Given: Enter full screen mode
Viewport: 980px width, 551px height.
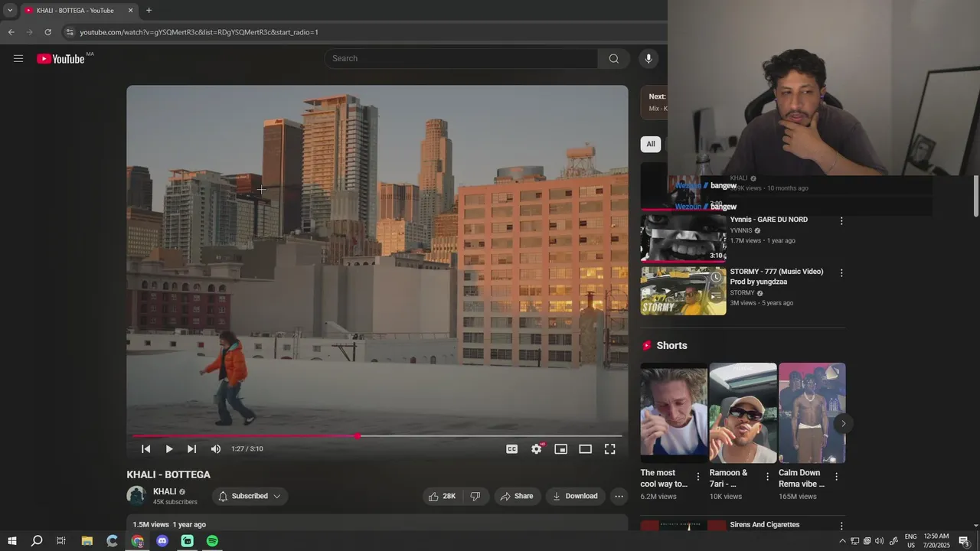Looking at the screenshot, I should pos(610,449).
